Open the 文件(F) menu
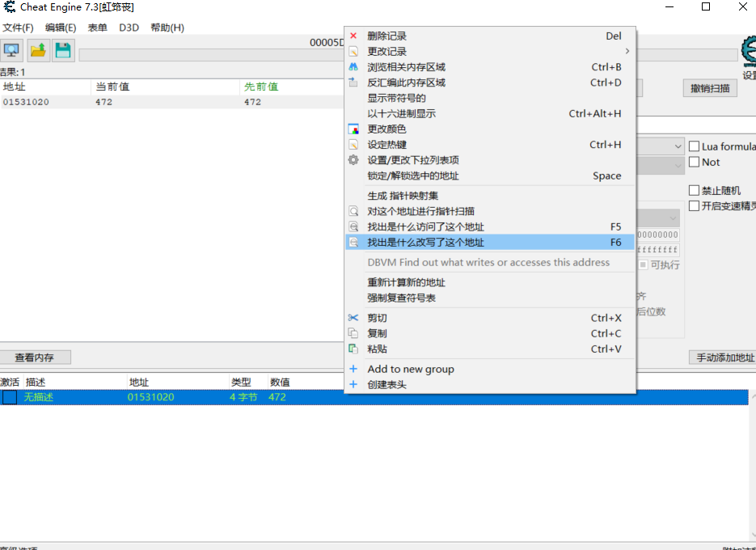The width and height of the screenshot is (756, 550). tap(18, 27)
